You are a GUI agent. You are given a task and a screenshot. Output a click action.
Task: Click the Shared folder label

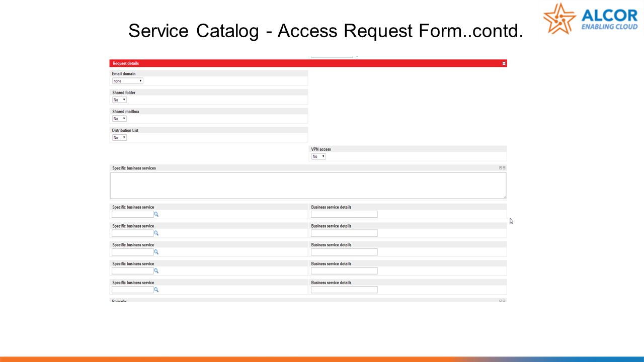pos(124,93)
